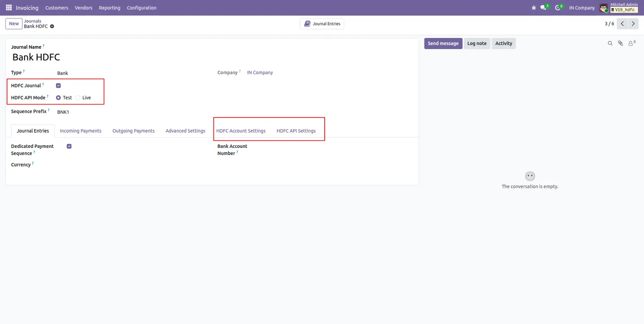
Task: Go to next record arrow
Action: tap(633, 24)
